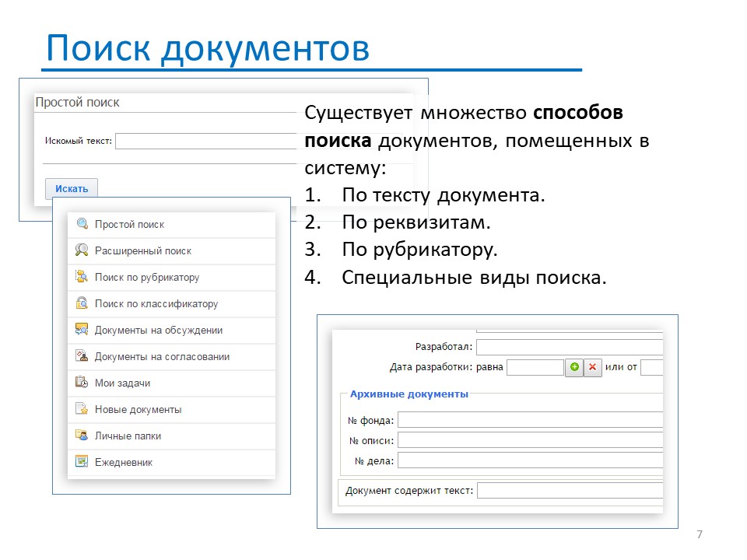Click the Искать button
Screen dimensions: 747x560
72,188
